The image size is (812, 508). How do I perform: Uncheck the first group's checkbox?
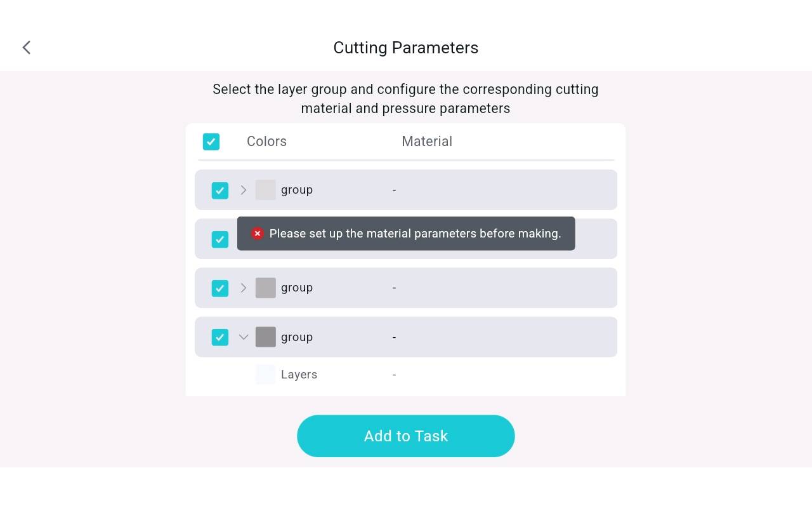pyautogui.click(x=220, y=190)
